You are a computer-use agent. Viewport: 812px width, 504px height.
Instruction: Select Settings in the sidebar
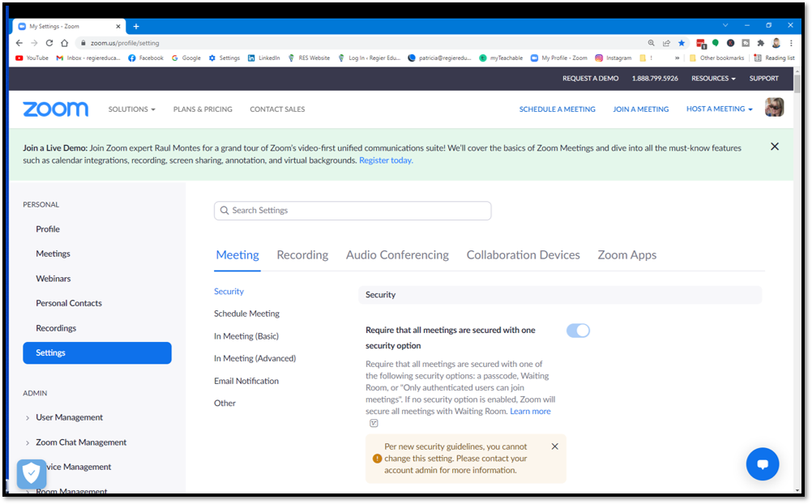pyautogui.click(x=96, y=352)
